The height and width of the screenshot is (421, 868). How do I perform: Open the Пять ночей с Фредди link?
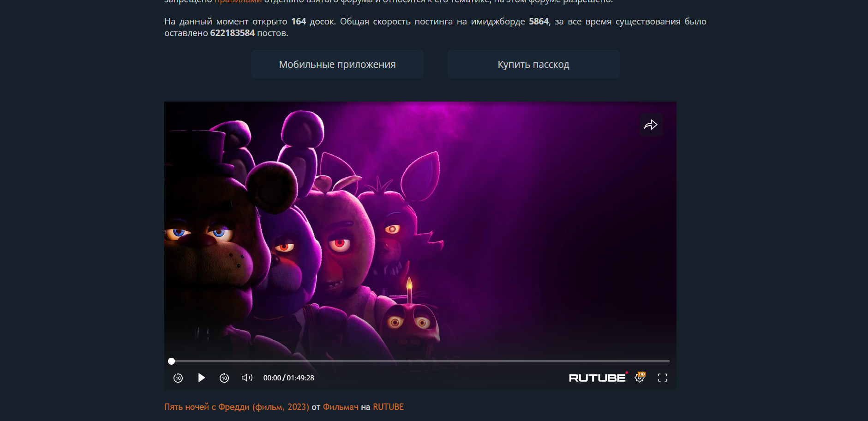[237, 407]
